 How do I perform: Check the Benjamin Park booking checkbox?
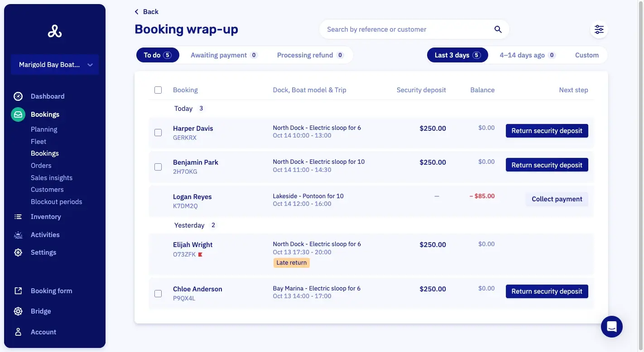coord(158,167)
